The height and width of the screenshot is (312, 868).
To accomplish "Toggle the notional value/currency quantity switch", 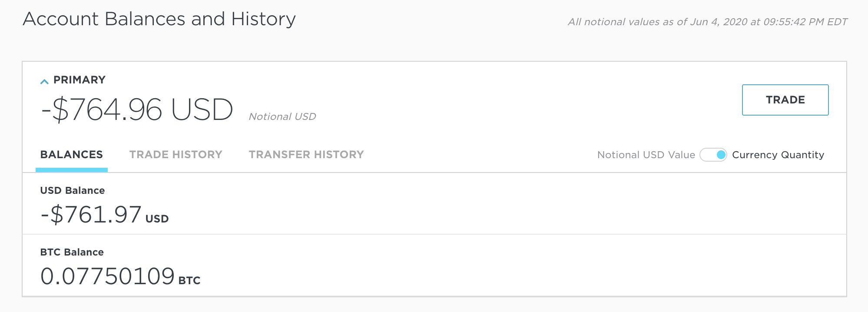I will (713, 155).
